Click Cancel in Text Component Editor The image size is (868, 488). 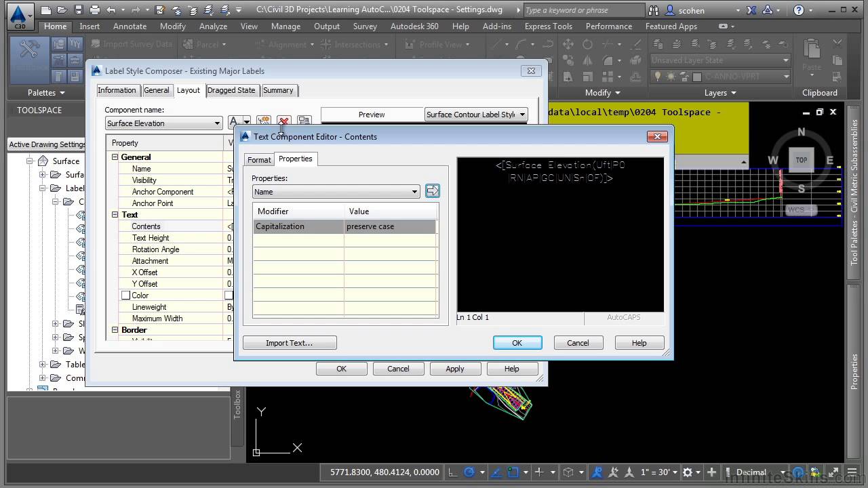point(578,343)
